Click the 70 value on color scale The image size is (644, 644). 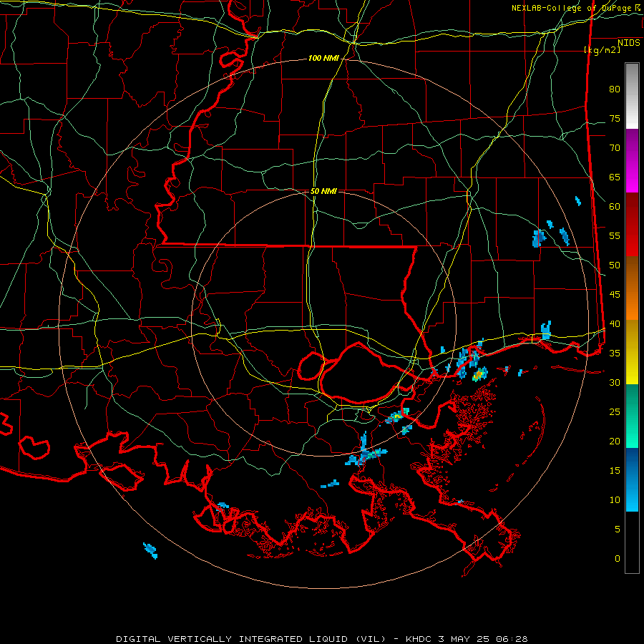[615, 148]
